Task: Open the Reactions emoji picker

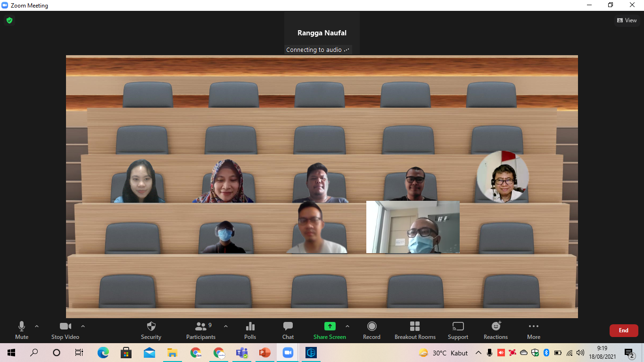Action: click(x=495, y=330)
